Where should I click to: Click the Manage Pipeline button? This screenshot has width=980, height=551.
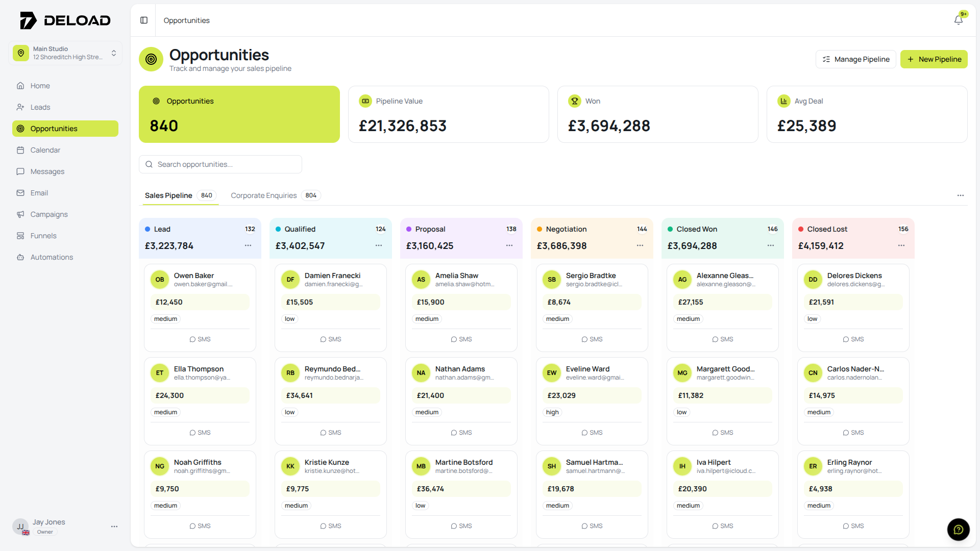(856, 59)
